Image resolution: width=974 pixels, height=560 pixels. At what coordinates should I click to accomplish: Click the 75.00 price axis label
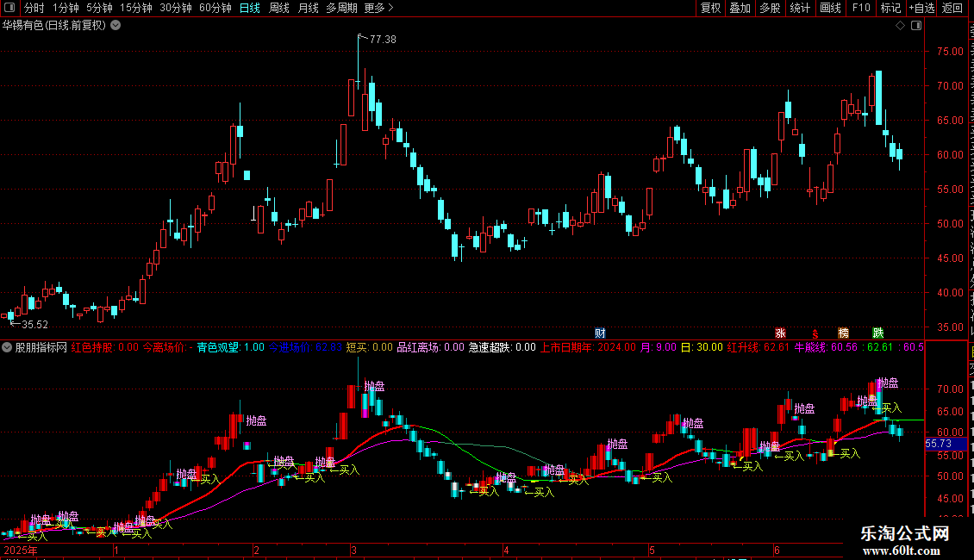click(x=951, y=52)
